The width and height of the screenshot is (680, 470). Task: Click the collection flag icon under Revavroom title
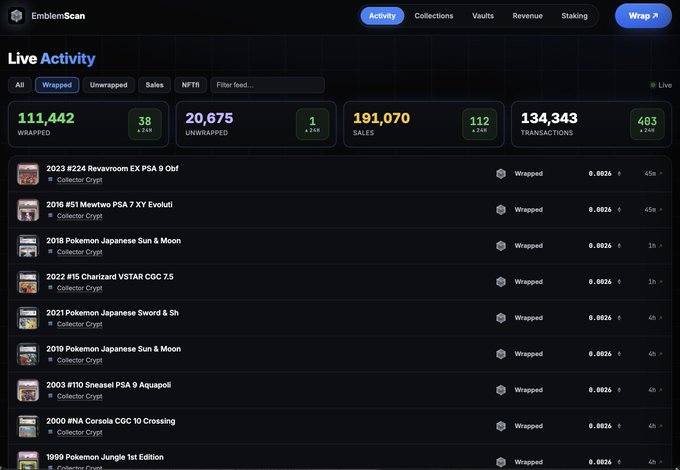50,179
